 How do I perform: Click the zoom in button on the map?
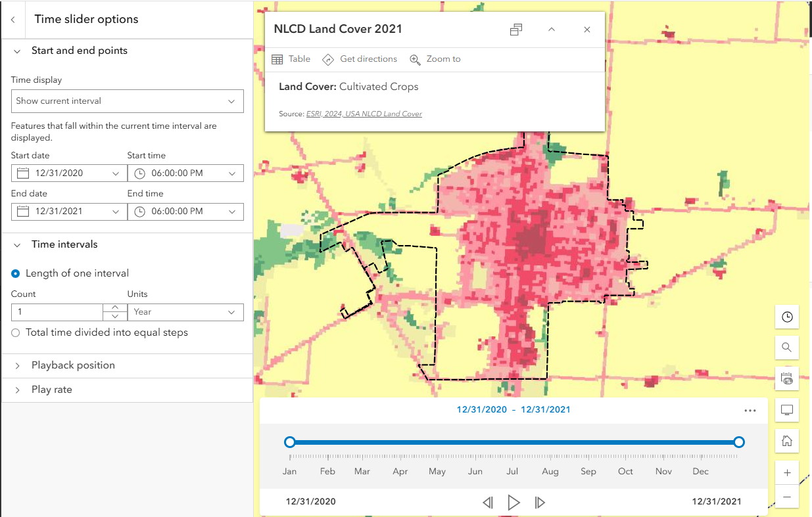(x=787, y=472)
